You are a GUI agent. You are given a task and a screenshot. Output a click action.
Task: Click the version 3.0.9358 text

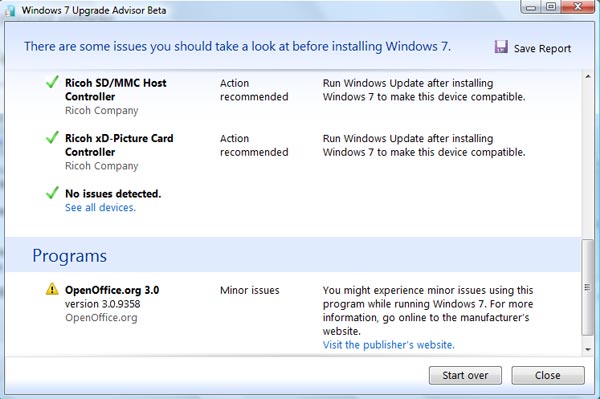tap(103, 304)
